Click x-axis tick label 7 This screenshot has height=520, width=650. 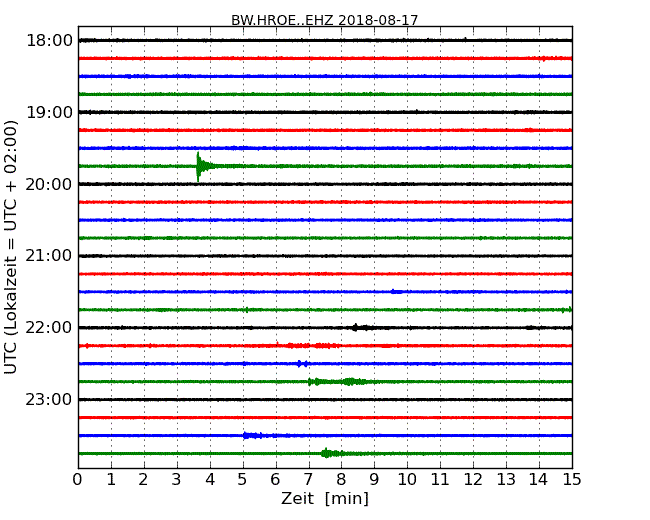308,480
